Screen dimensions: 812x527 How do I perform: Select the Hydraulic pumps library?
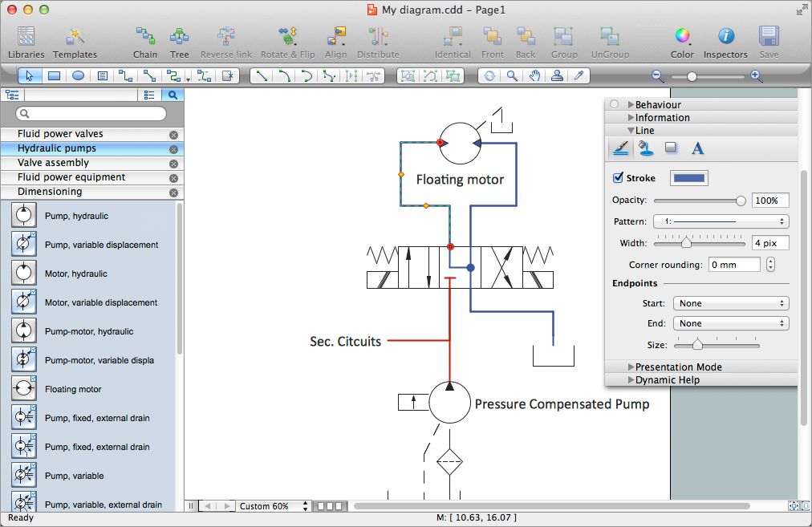[57, 148]
